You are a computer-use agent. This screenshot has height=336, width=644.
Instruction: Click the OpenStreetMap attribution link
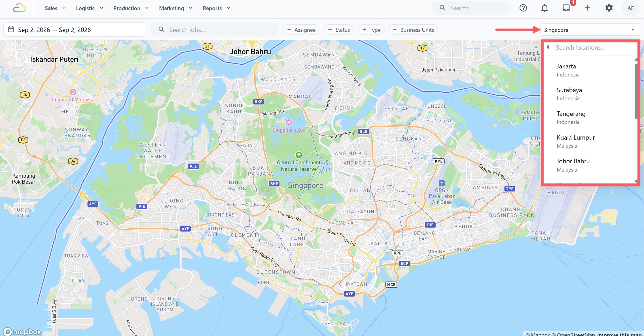click(573, 334)
